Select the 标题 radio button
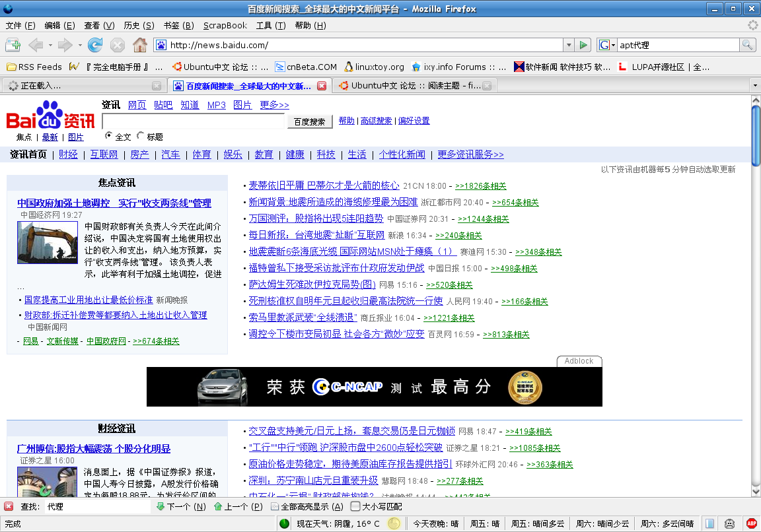 (x=140, y=135)
